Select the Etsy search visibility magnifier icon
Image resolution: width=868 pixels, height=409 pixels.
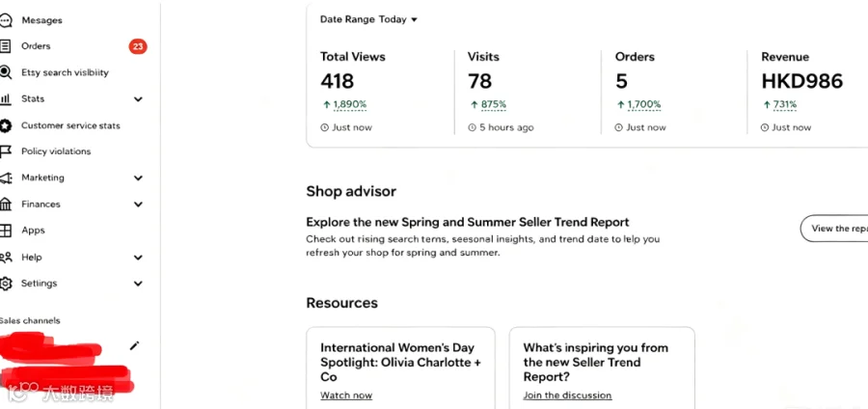pos(5,72)
